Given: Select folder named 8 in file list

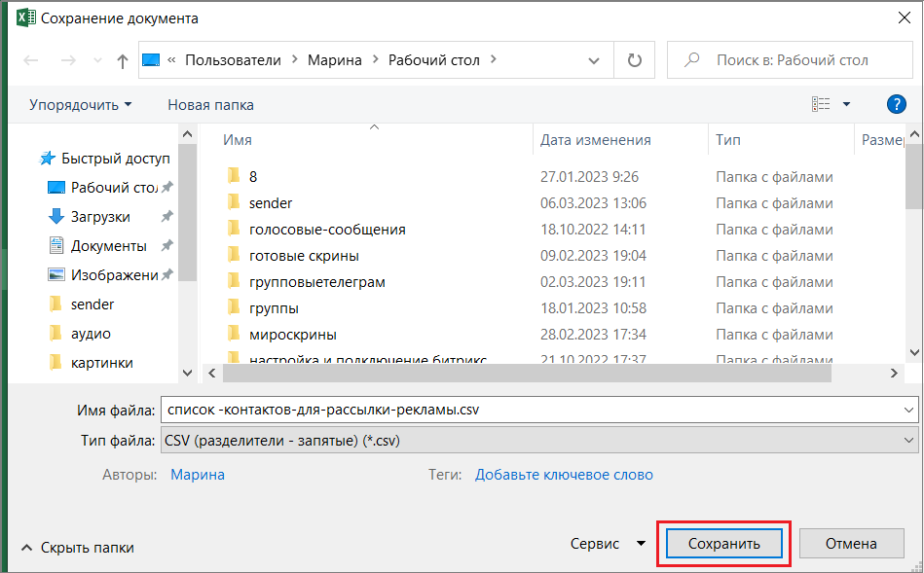Looking at the screenshot, I should (x=253, y=177).
